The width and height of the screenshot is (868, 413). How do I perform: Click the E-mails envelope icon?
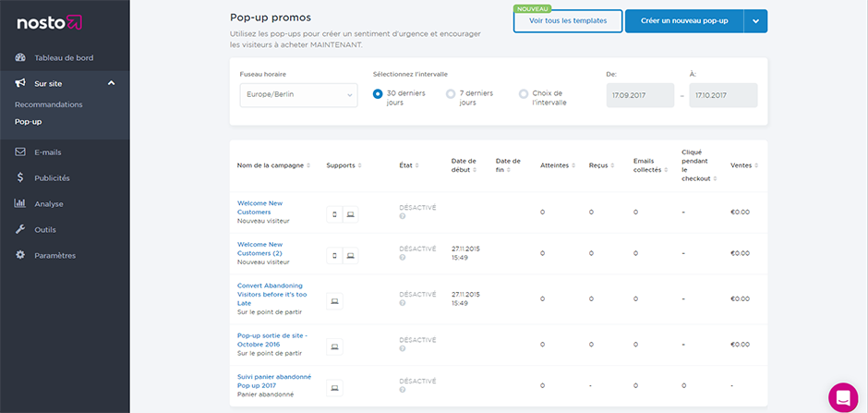(x=20, y=152)
